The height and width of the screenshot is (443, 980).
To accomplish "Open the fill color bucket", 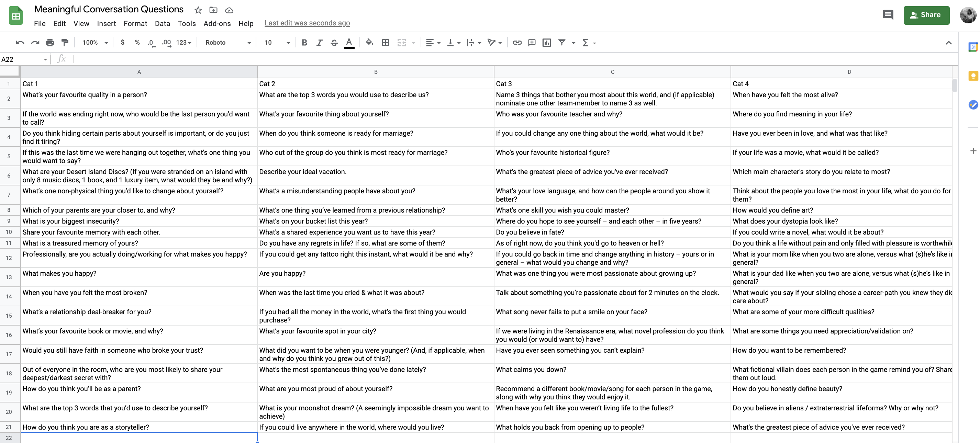I will pos(369,43).
